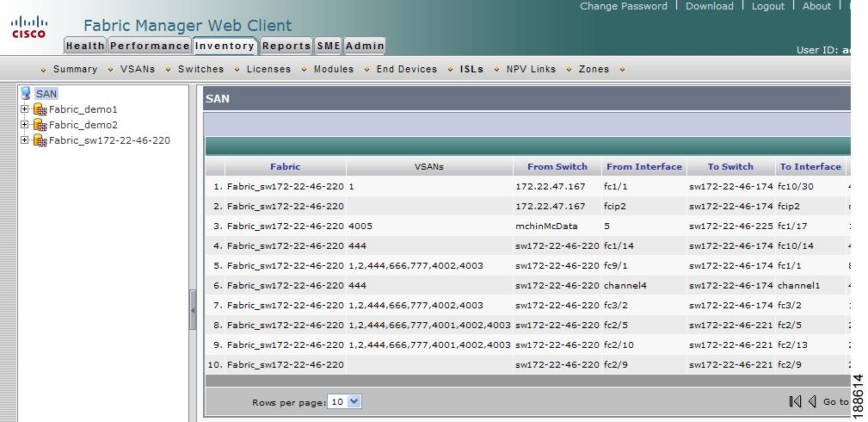This screenshot has width=868, height=422.
Task: Click fc1/14 From Interface in row 4
Action: pyautogui.click(x=619, y=245)
